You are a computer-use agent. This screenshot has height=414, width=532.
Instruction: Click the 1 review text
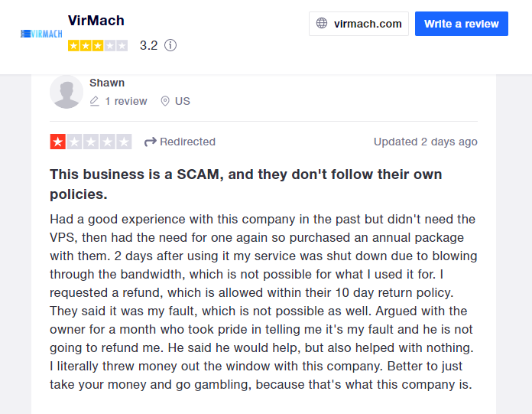pyautogui.click(x=126, y=101)
